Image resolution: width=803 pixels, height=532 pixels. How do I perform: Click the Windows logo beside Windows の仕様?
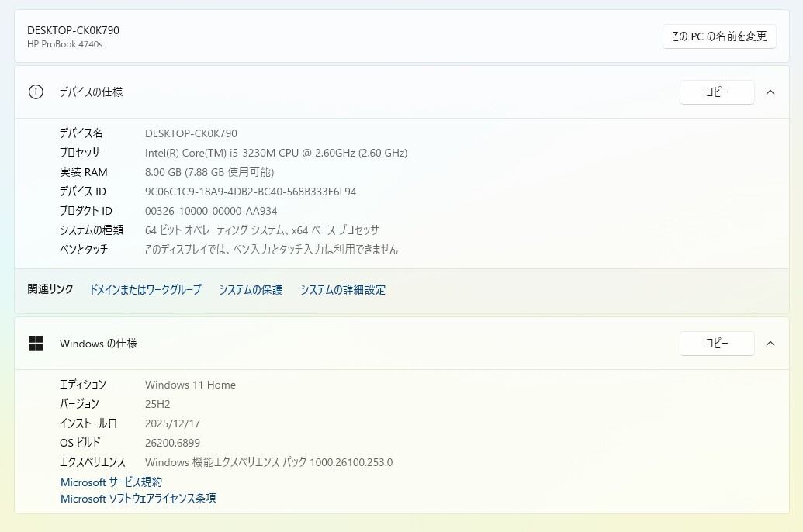click(x=36, y=343)
